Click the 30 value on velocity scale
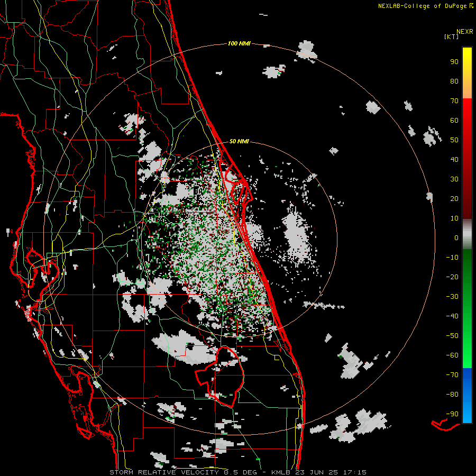This screenshot has height=476, width=476. [x=454, y=179]
